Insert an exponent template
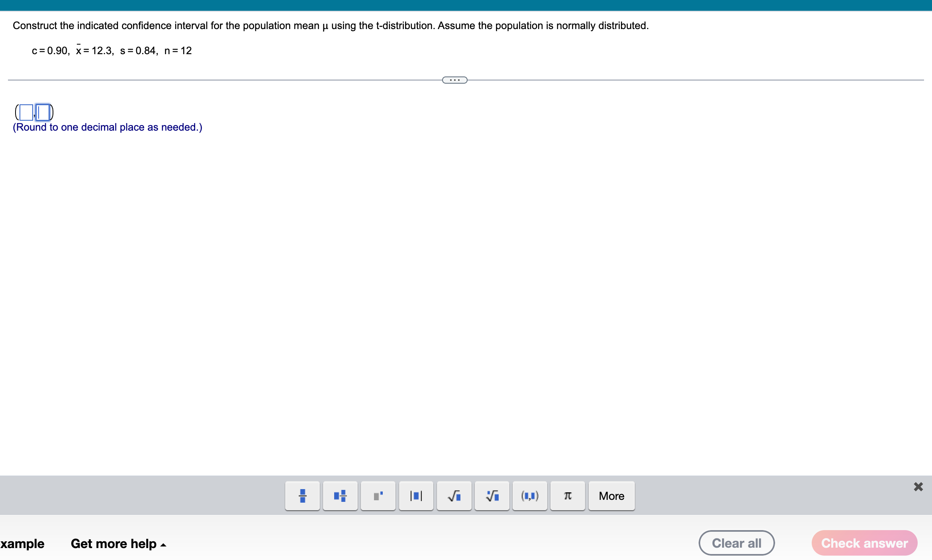This screenshot has width=932, height=560. (x=378, y=495)
